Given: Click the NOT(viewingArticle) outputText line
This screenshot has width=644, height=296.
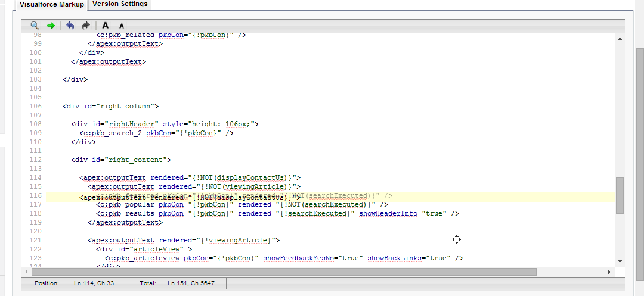Looking at the screenshot, I should (194, 186).
